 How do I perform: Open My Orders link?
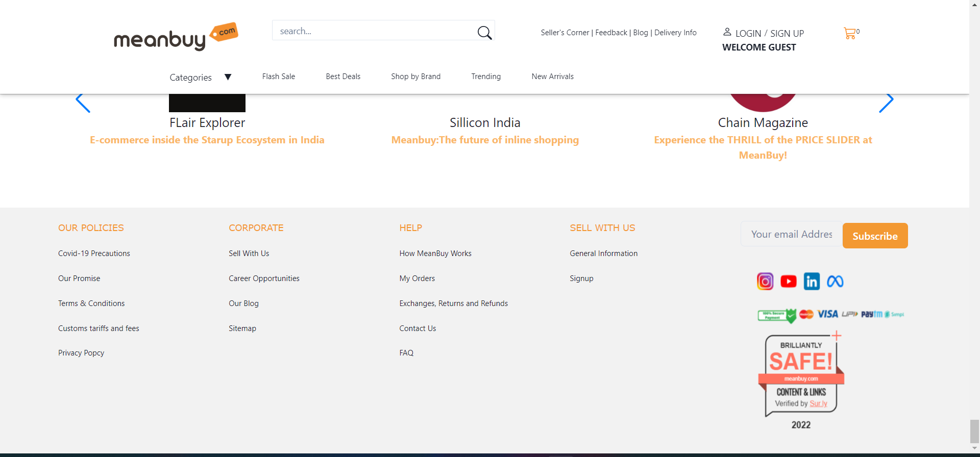417,278
